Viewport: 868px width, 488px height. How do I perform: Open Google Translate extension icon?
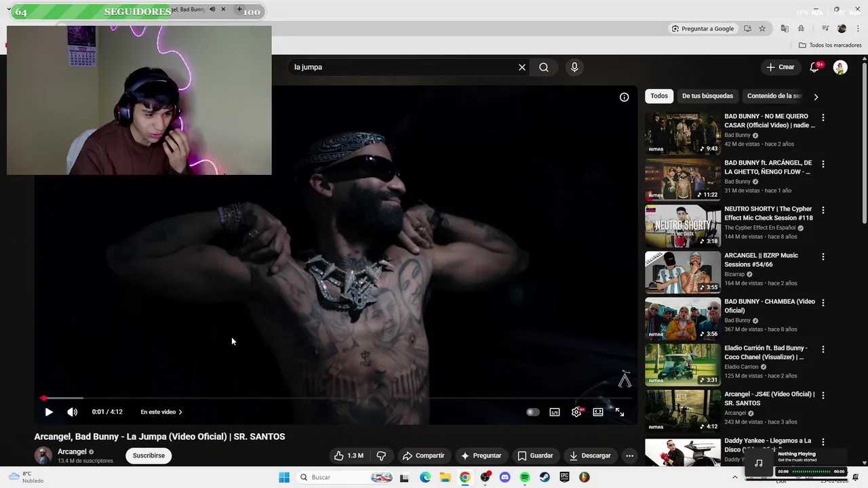(785, 28)
